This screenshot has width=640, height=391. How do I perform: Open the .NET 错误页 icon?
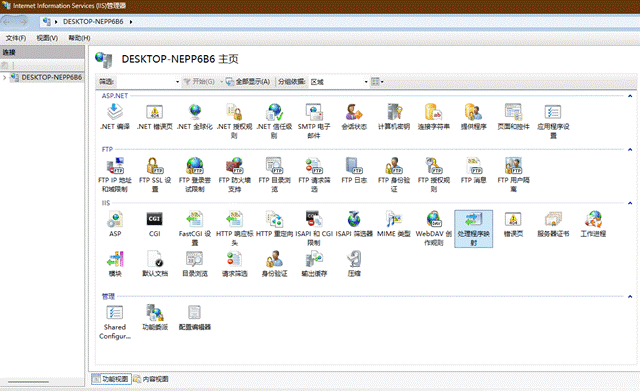click(154, 112)
